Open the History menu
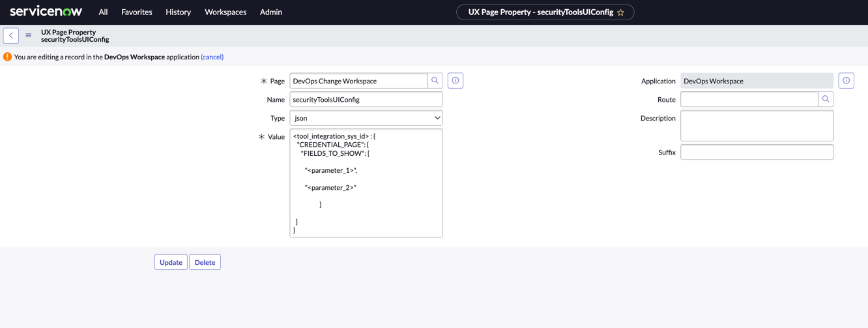The height and width of the screenshot is (328, 868). coord(179,12)
